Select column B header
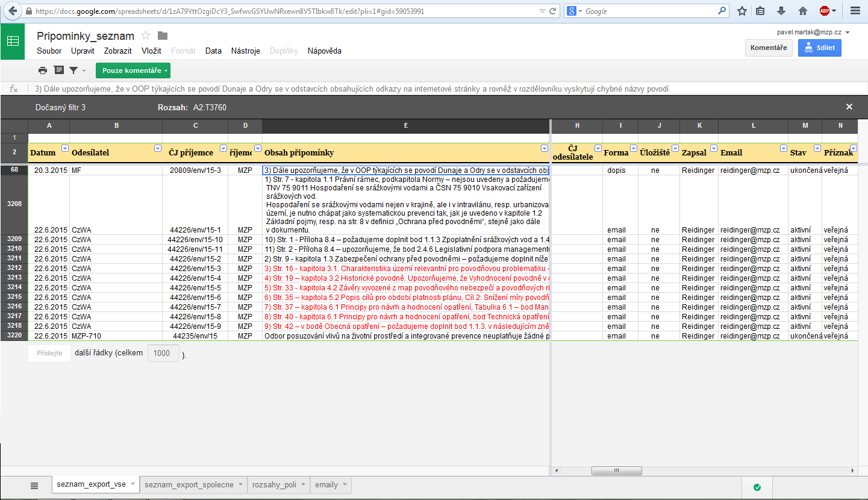This screenshot has height=500, width=868. 116,125
